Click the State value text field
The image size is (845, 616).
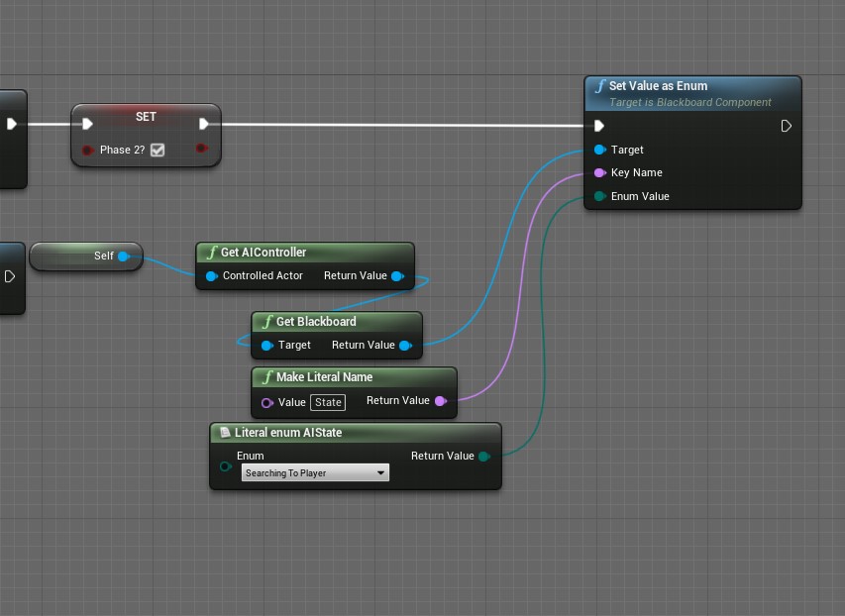point(328,402)
